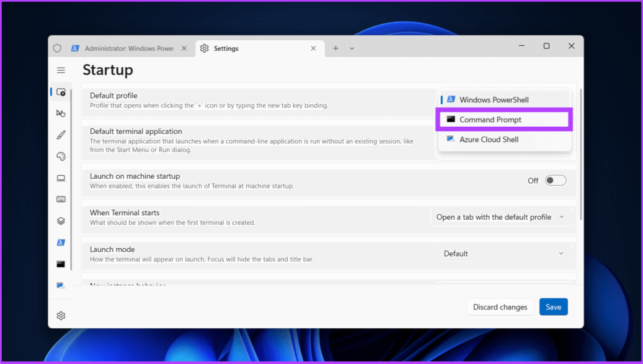Click the Default profile setting label

pos(114,95)
